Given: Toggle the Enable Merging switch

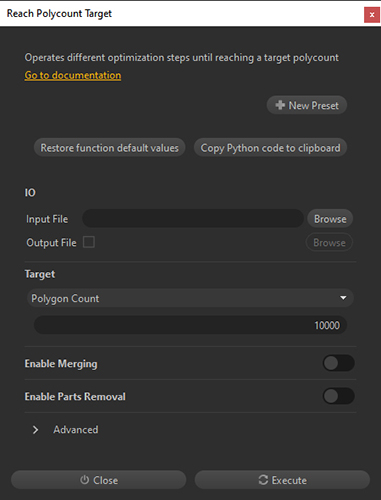Looking at the screenshot, I should pyautogui.click(x=338, y=363).
